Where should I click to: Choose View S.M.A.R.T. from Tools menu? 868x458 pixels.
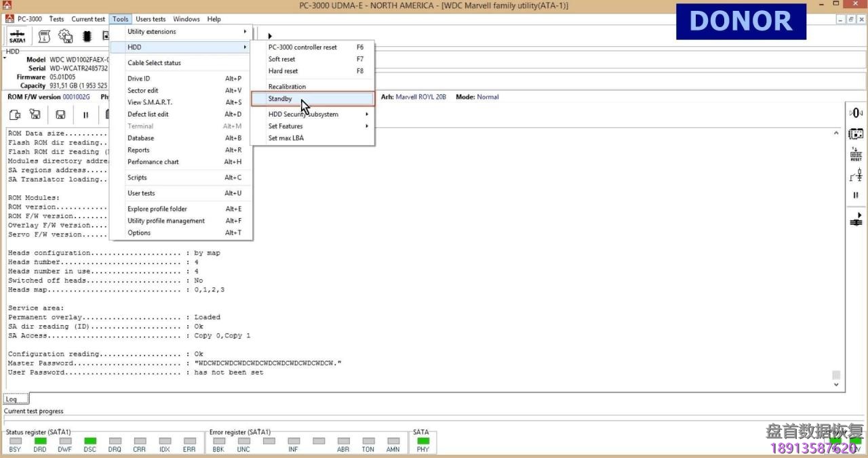[150, 102]
